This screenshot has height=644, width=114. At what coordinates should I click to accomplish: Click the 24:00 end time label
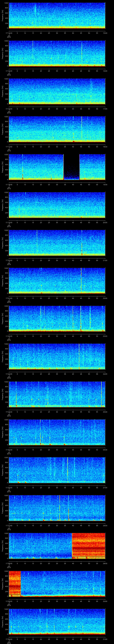(105, 374)
